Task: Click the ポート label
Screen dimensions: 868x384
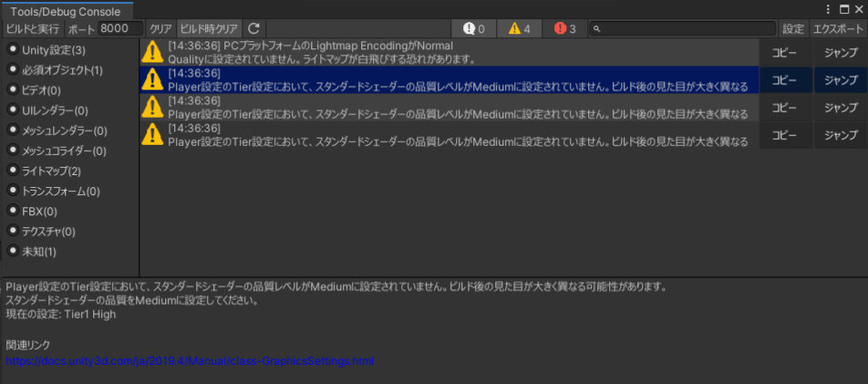Action: coord(82,29)
